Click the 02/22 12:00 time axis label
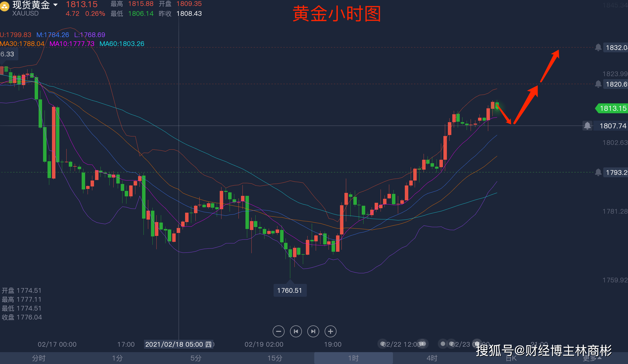628x364 pixels. pos(402,344)
